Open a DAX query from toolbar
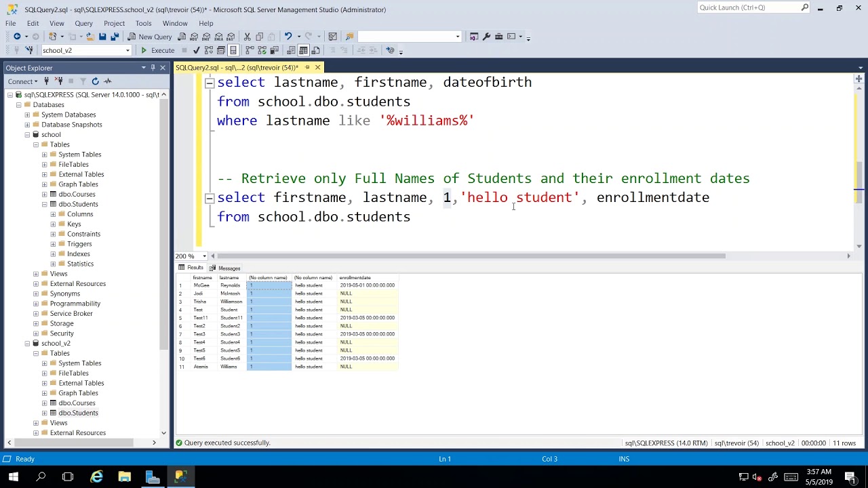Screen dimensions: 868x488 click(231, 37)
